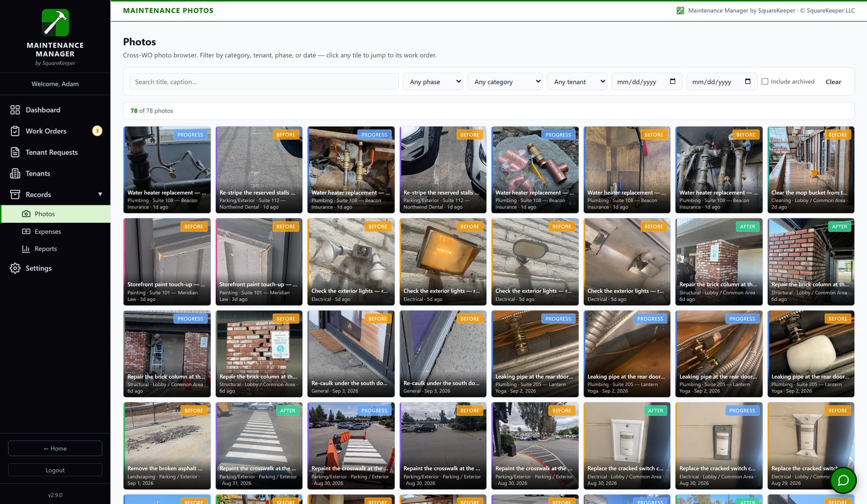Click the Tenants building icon
This screenshot has height=504, width=867.
15,173
